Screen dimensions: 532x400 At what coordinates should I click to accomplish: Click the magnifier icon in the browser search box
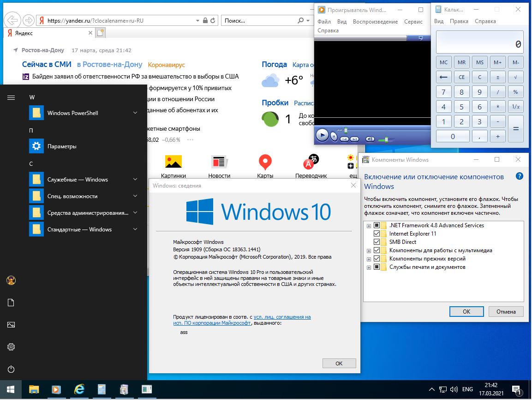[x=301, y=20]
